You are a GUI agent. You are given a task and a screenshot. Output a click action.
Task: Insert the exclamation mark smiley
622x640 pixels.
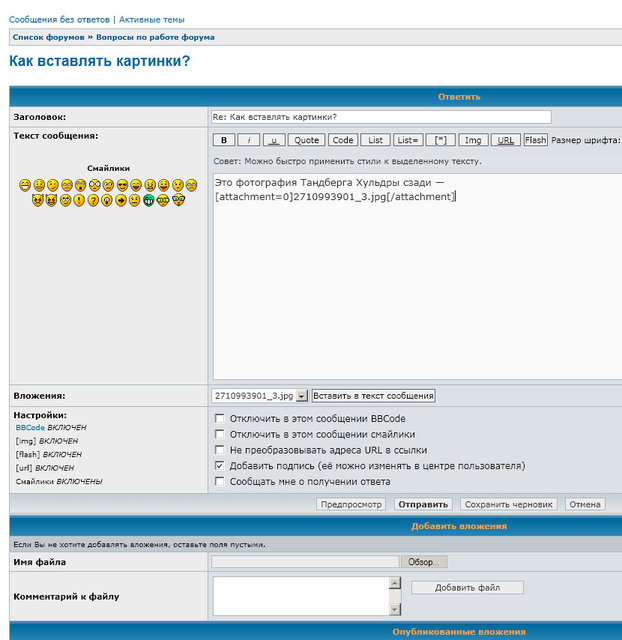click(79, 200)
